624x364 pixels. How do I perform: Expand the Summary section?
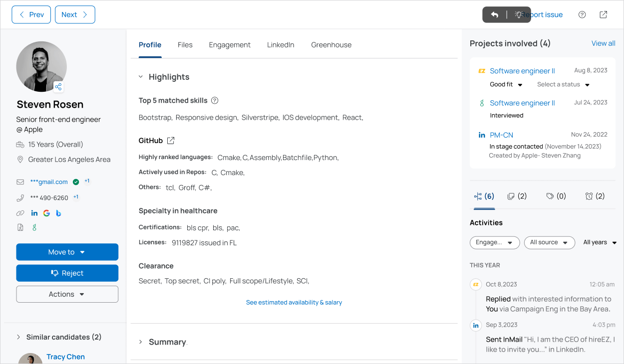[x=141, y=342]
